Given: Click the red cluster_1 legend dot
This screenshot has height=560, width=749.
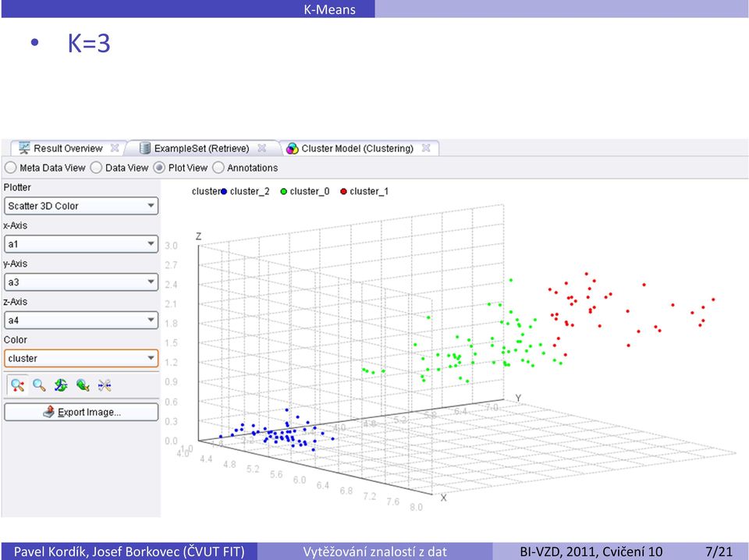Looking at the screenshot, I should pos(343,191).
